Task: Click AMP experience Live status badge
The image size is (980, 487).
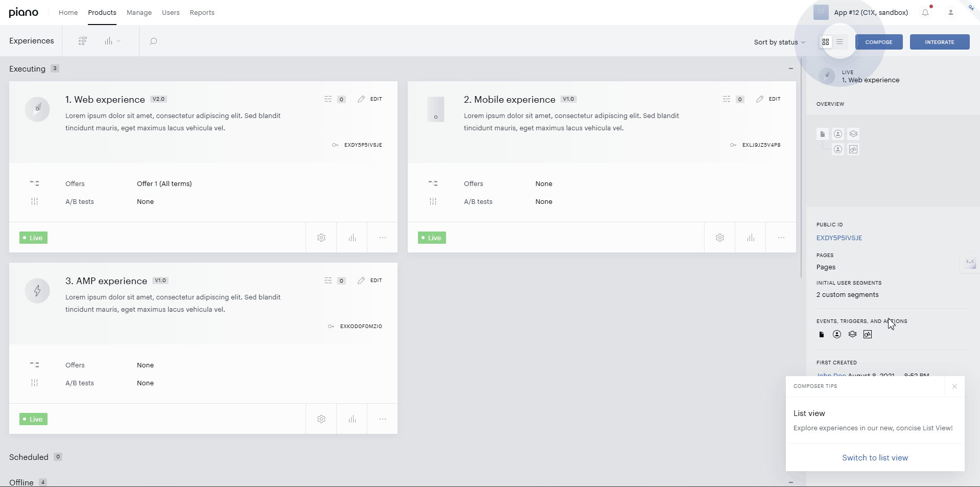Action: (33, 419)
